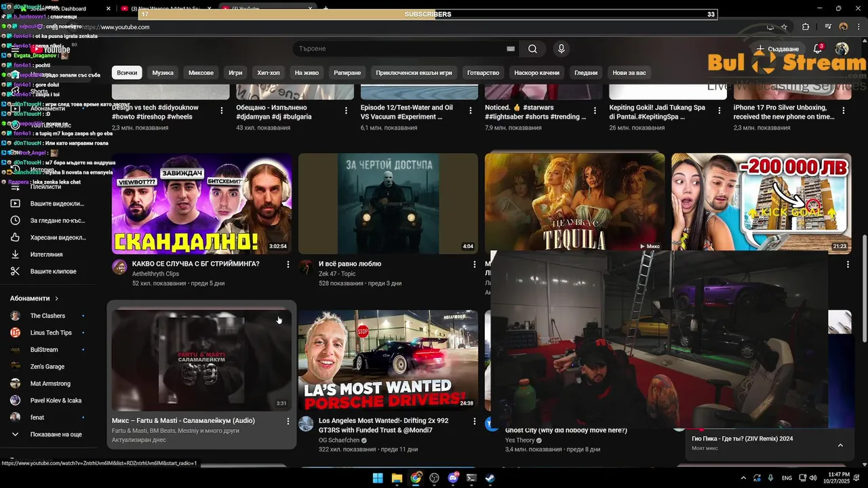Open options for Design vs tech short
868x488 pixels.
click(222, 110)
